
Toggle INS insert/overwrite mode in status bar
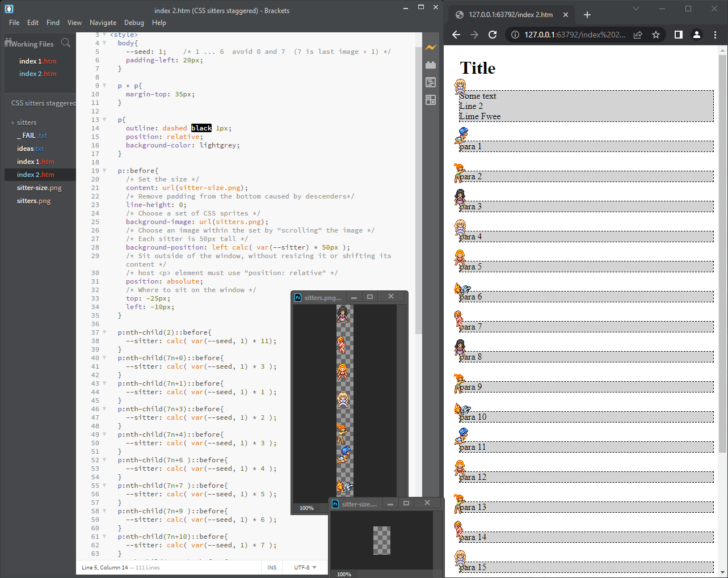coord(272,567)
